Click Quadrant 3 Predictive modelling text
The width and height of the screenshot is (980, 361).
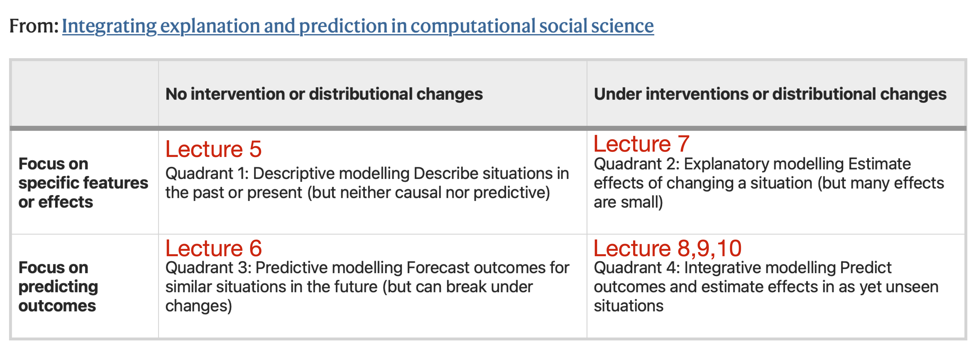point(367,286)
